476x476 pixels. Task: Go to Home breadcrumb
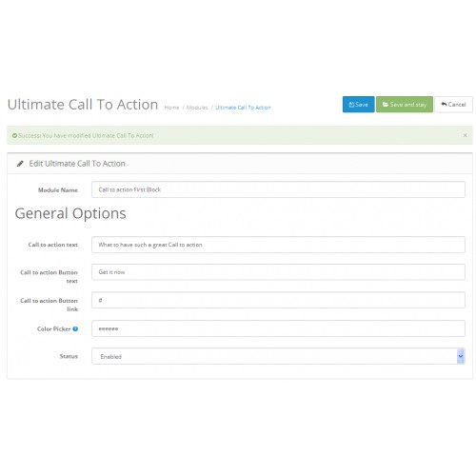point(171,108)
